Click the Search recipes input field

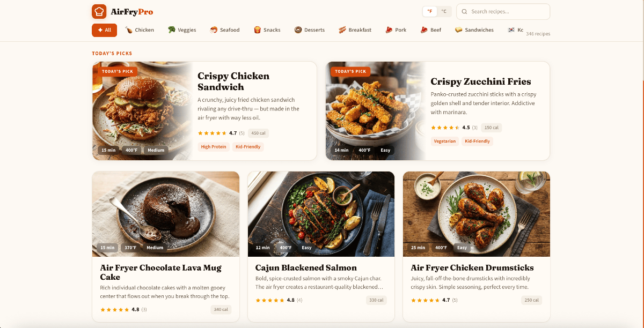click(503, 11)
